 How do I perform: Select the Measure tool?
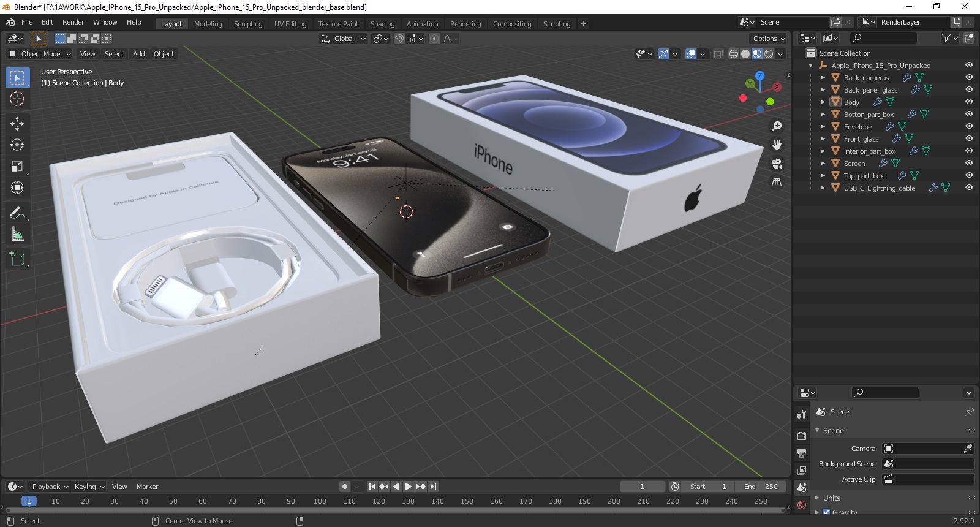point(17,235)
